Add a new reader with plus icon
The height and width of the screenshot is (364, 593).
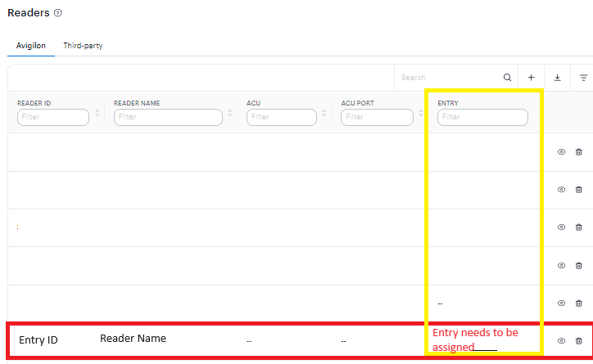click(x=531, y=78)
